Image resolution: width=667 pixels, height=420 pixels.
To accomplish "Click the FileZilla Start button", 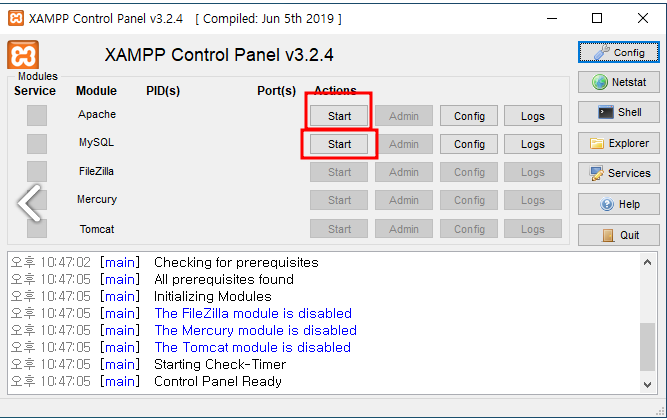I will pos(339,172).
